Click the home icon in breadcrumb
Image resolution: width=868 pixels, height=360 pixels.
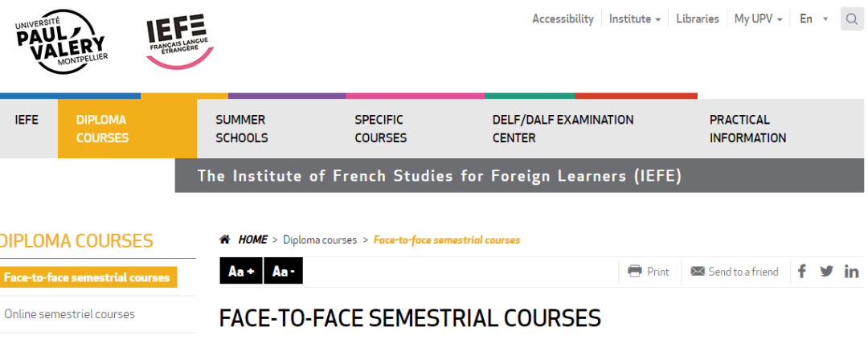click(x=225, y=239)
